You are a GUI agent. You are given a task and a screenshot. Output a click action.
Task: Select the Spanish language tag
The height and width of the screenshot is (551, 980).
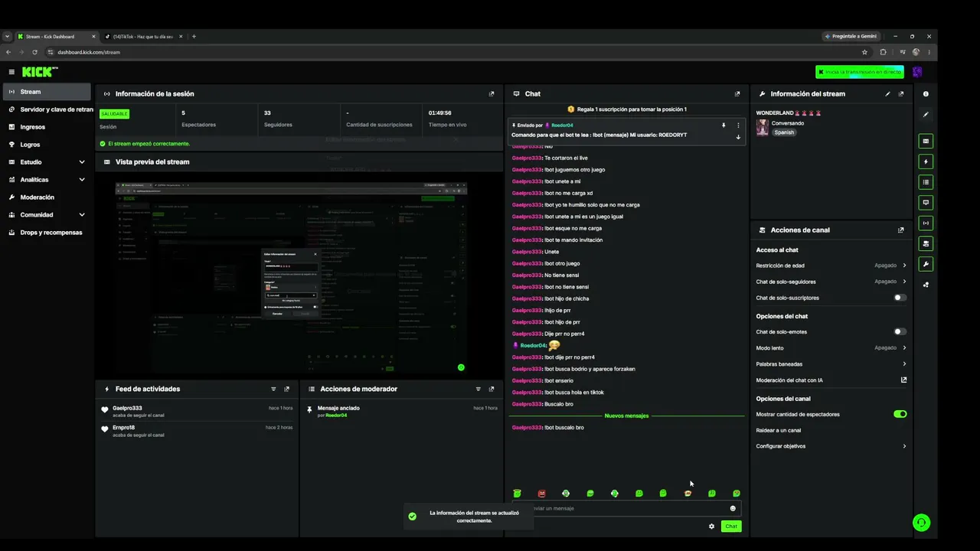tap(784, 132)
